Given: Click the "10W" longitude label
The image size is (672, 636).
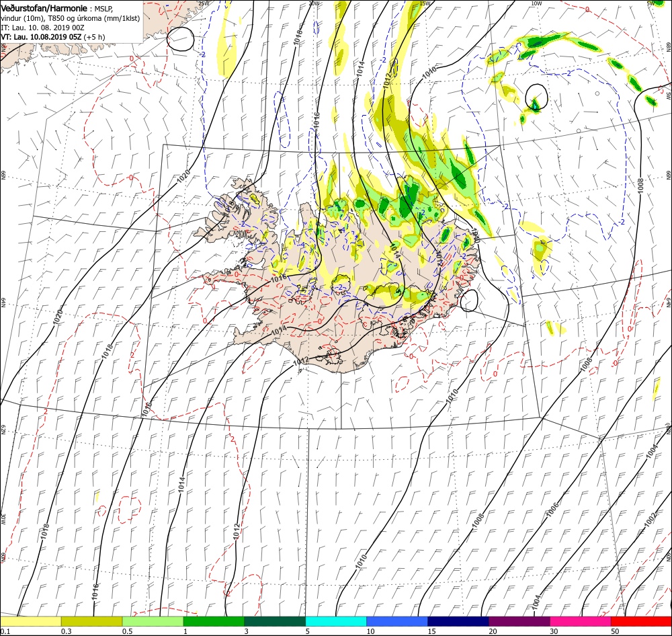Looking at the screenshot, I should [x=536, y=3].
